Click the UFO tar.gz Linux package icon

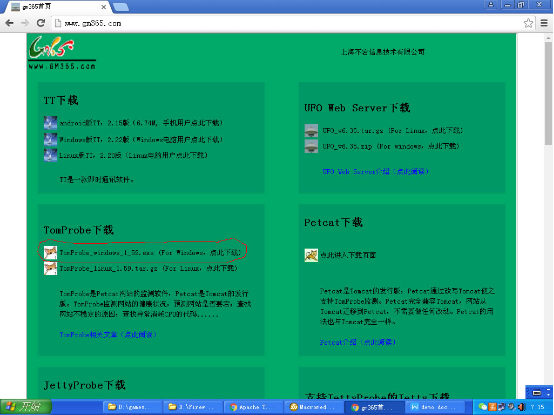tap(311, 130)
